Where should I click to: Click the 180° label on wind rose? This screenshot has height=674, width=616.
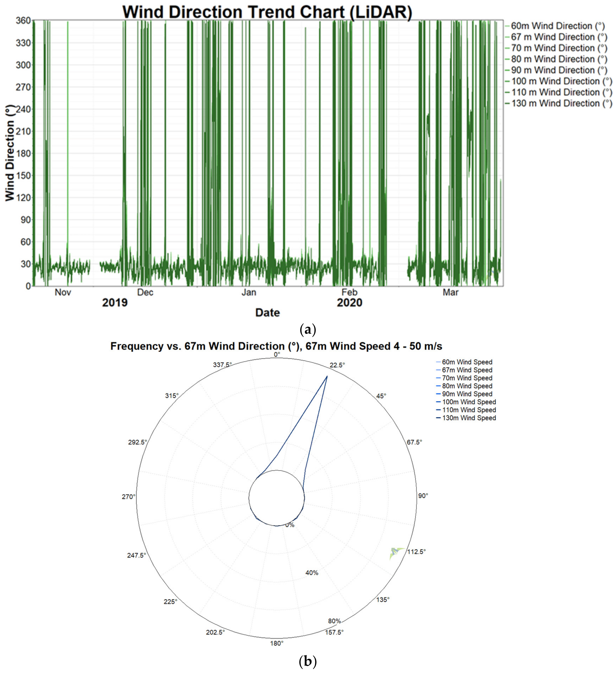[277, 643]
